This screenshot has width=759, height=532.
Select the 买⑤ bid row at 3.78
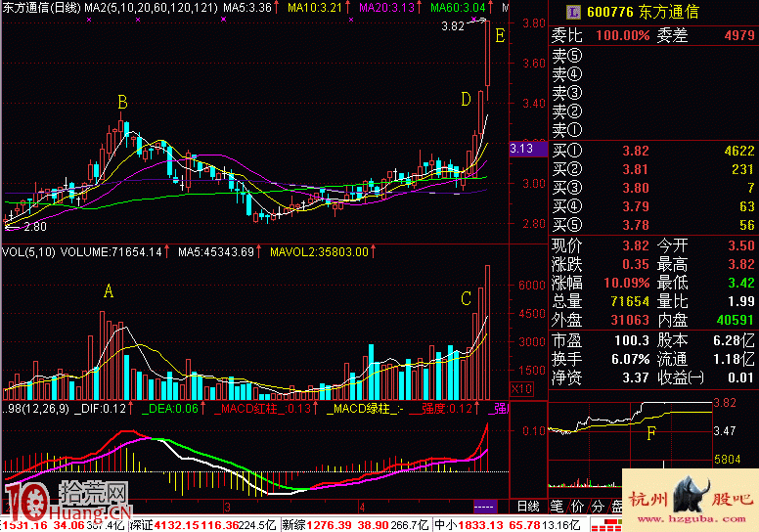653,225
